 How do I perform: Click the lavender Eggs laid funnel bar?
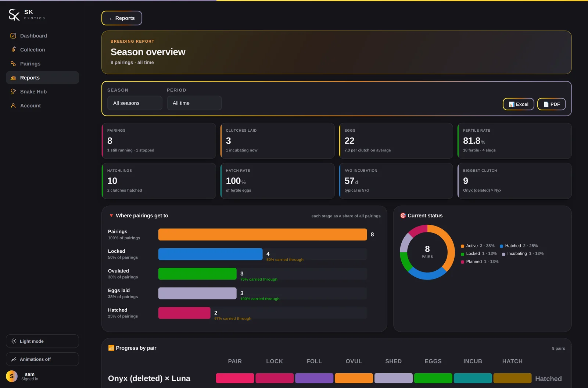click(x=197, y=293)
